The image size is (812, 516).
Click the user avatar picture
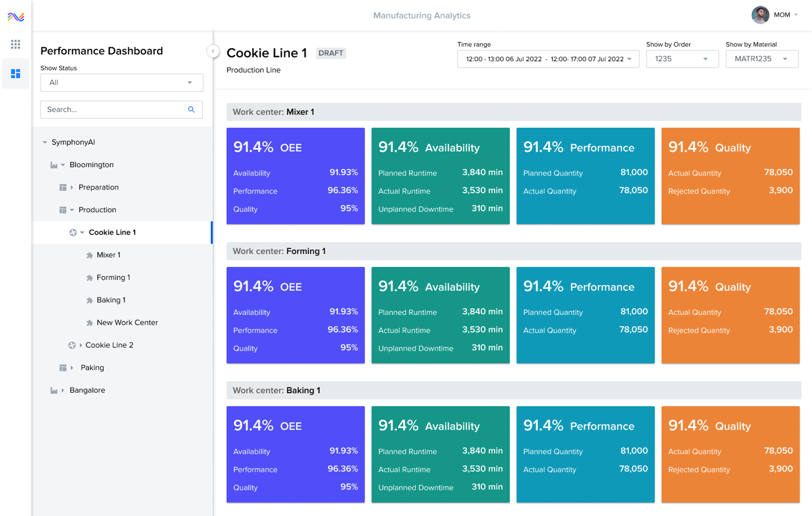[760, 15]
